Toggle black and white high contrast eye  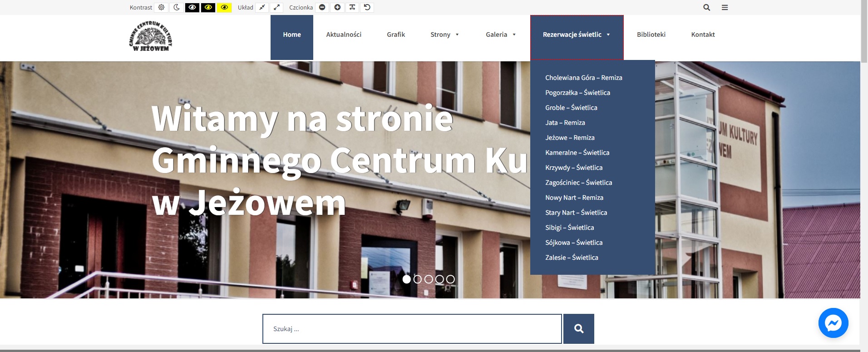tap(192, 7)
